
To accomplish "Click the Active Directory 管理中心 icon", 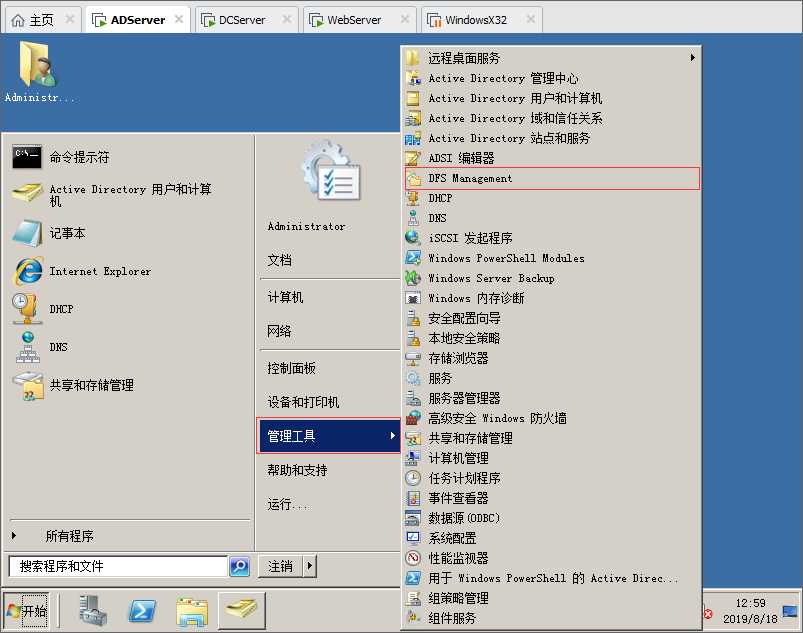I will [413, 78].
